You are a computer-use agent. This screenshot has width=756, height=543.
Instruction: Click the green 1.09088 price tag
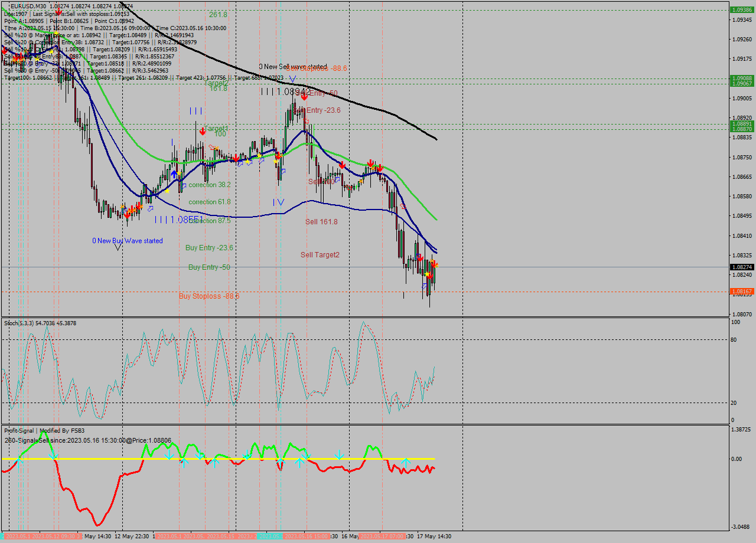point(742,78)
